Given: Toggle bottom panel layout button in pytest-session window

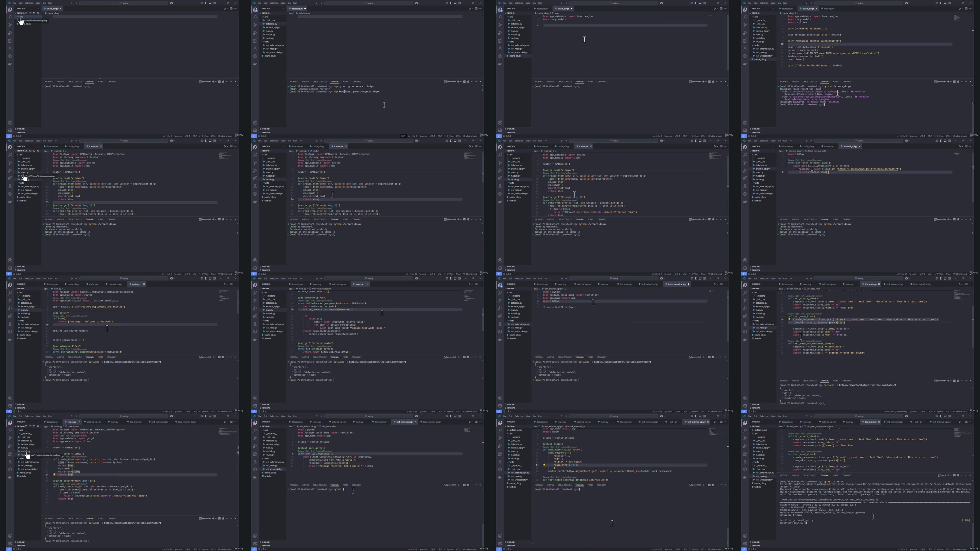Looking at the screenshot, I should pos(945,416).
